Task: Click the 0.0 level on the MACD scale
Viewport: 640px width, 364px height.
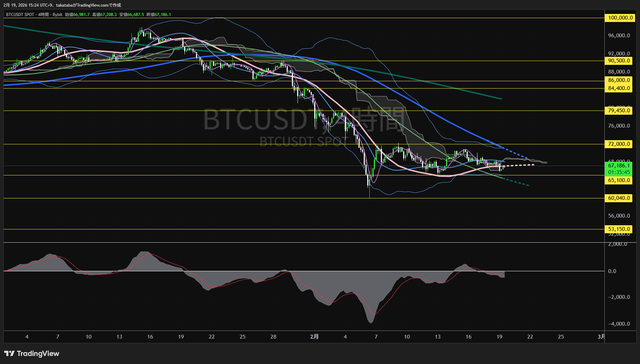Action: click(612, 271)
